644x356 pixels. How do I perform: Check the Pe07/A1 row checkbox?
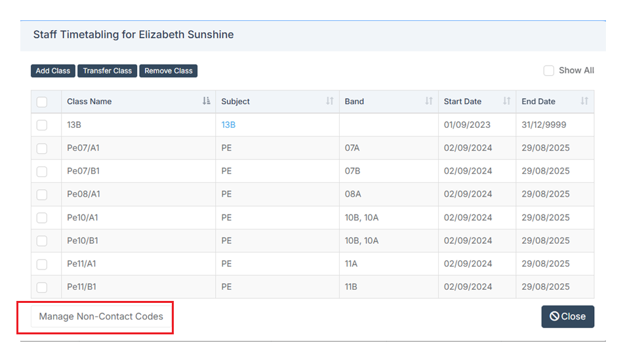pos(42,148)
